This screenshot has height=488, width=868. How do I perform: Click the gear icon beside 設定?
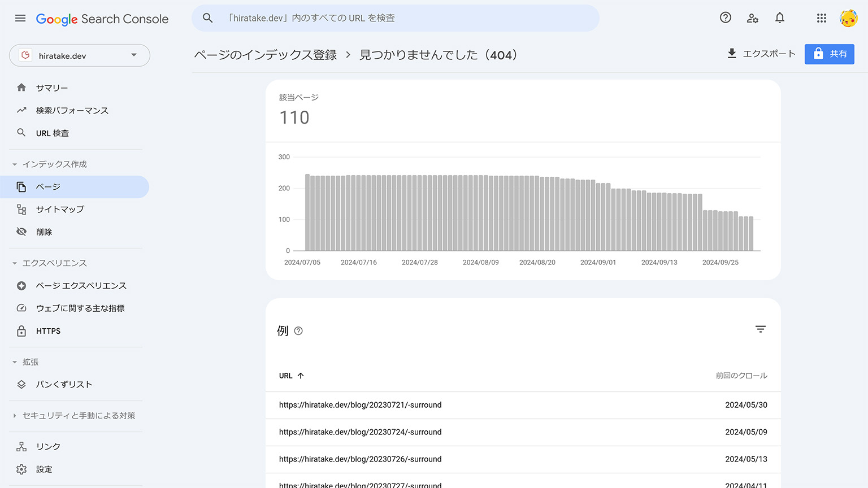click(x=21, y=469)
